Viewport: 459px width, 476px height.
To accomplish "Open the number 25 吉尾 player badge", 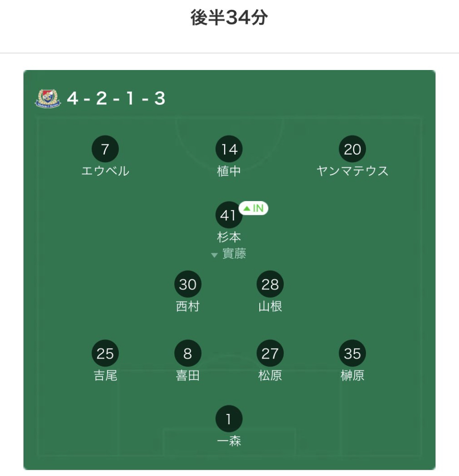I will pos(105,353).
